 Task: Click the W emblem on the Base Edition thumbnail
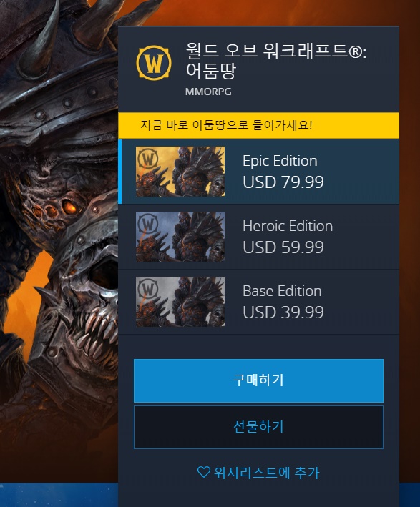pyautogui.click(x=147, y=288)
